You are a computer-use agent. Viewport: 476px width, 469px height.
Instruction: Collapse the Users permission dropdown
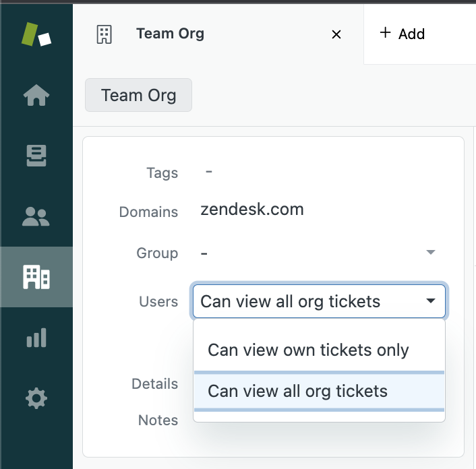431,301
